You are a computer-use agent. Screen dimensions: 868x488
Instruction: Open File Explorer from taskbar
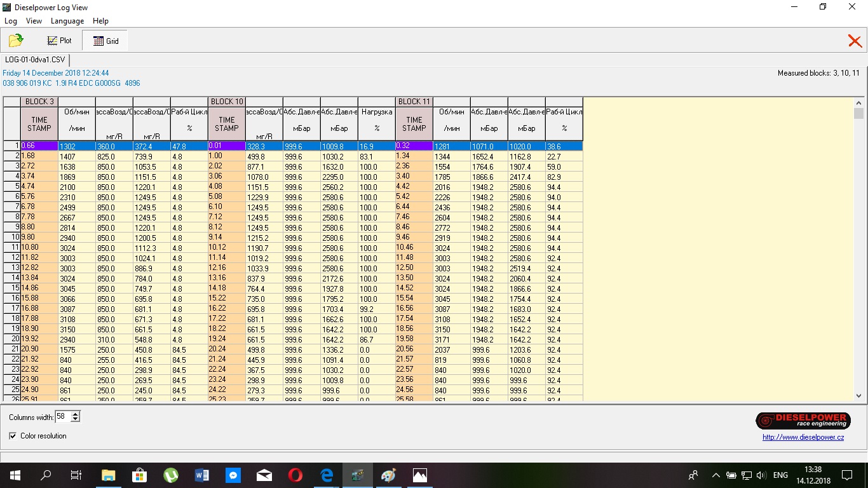point(108,475)
